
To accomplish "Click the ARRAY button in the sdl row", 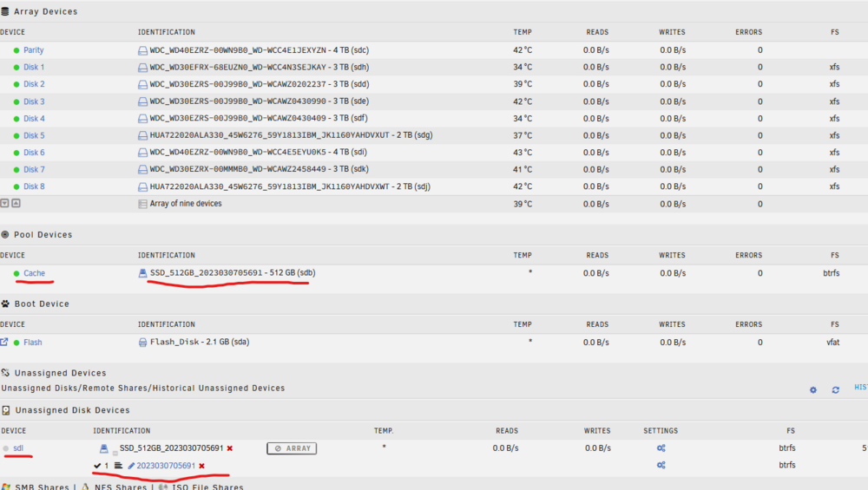I will click(x=292, y=448).
